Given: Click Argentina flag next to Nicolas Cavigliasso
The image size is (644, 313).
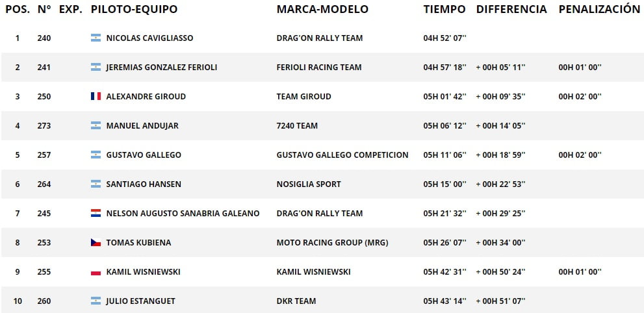Looking at the screenshot, I should point(96,38).
